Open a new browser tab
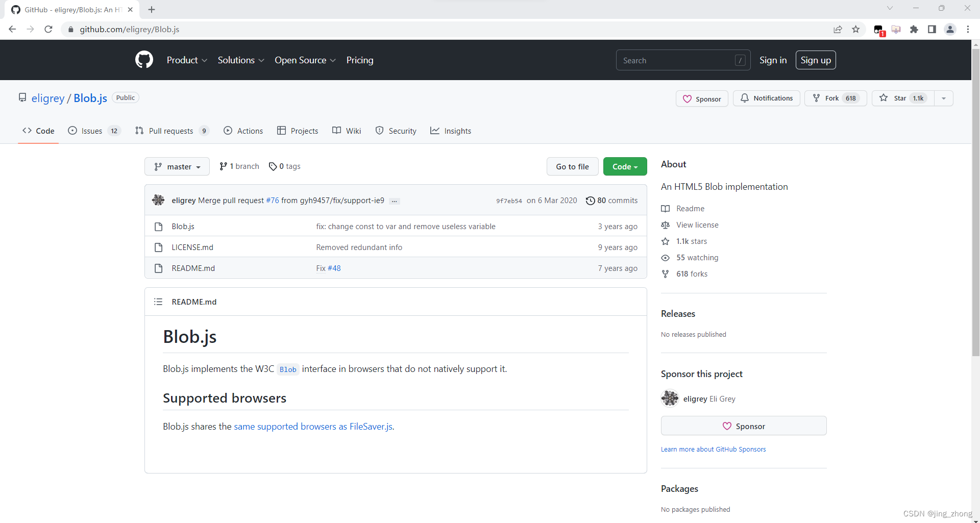The width and height of the screenshot is (980, 523). click(152, 9)
